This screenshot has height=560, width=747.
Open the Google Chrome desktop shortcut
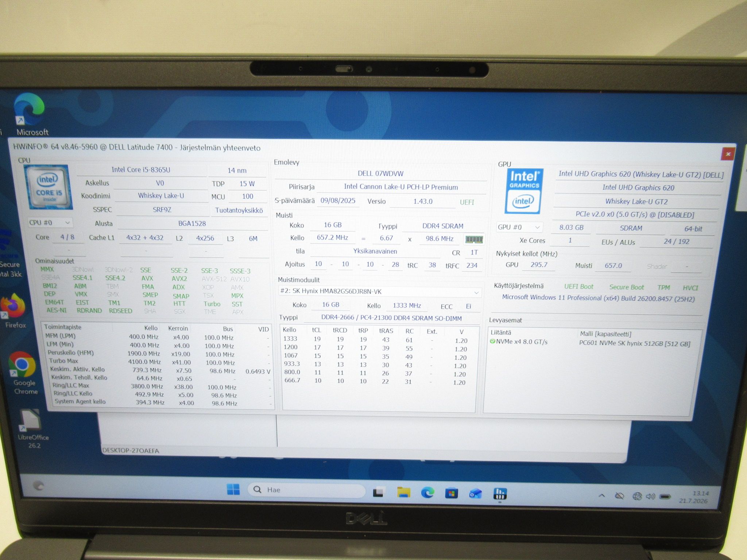23,373
